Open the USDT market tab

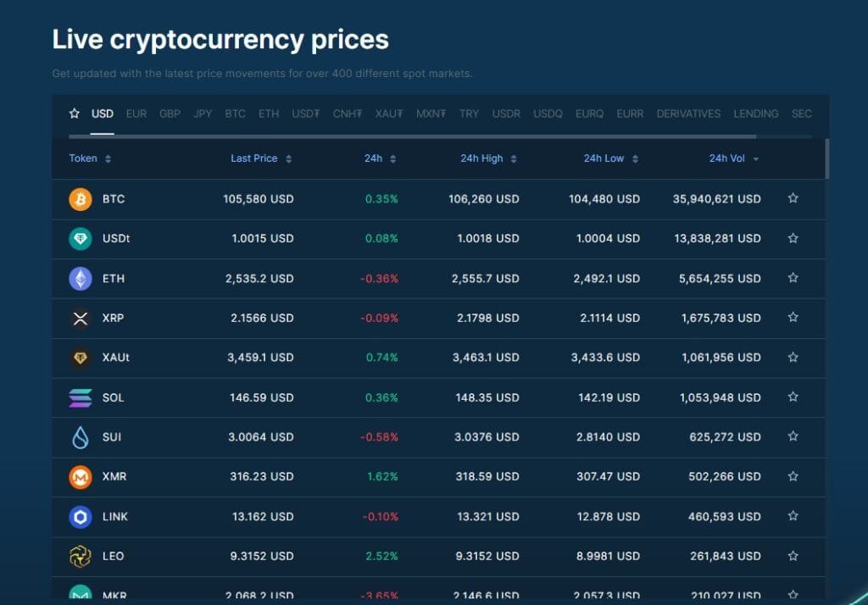point(305,114)
